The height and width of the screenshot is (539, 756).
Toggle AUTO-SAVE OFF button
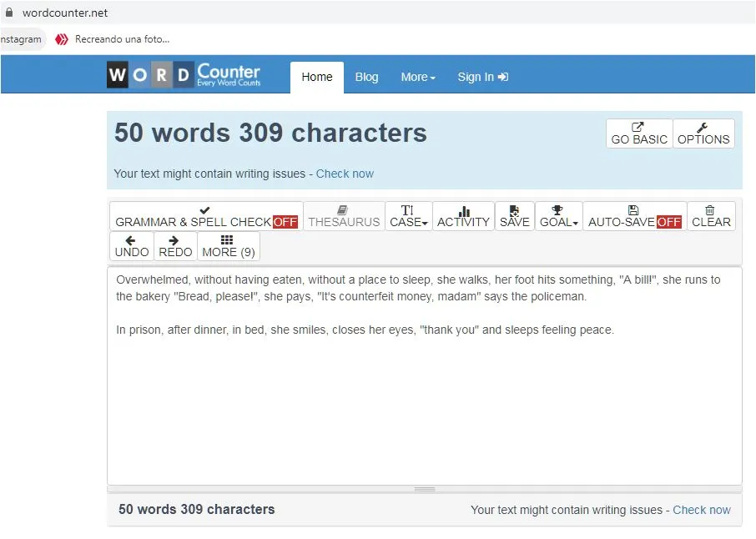tap(634, 216)
